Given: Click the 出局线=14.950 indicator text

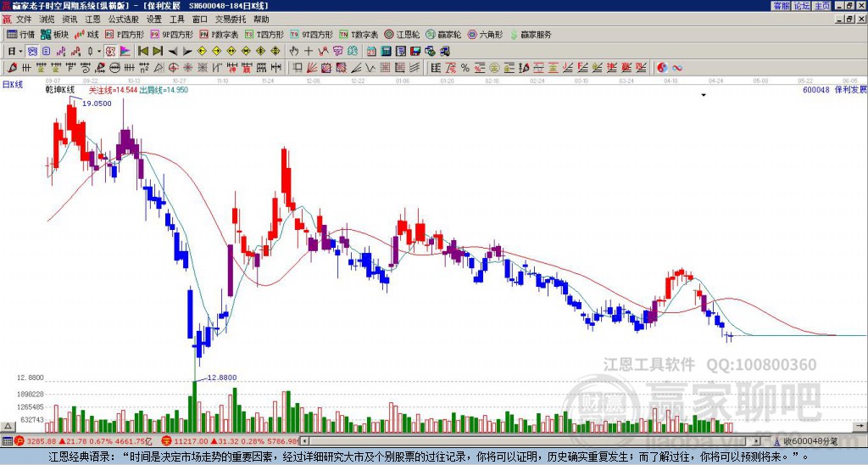Looking at the screenshot, I should click(x=164, y=89).
